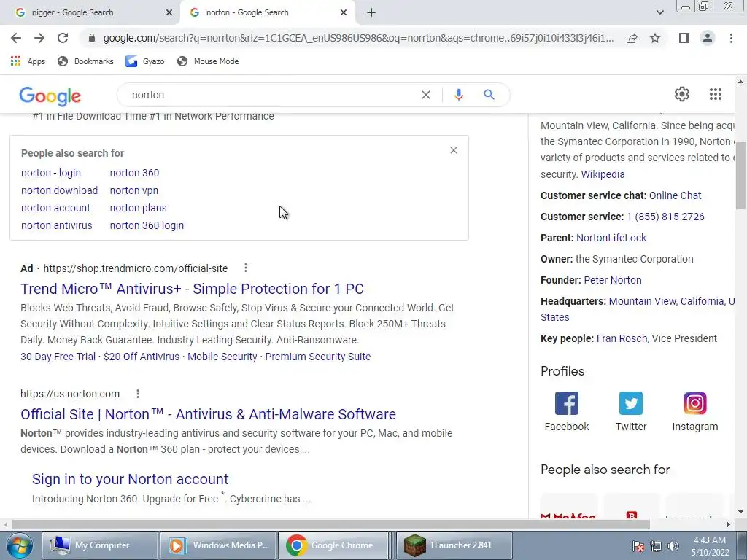Open the Mouse Mode bookmark
747x560 pixels.
(x=208, y=61)
